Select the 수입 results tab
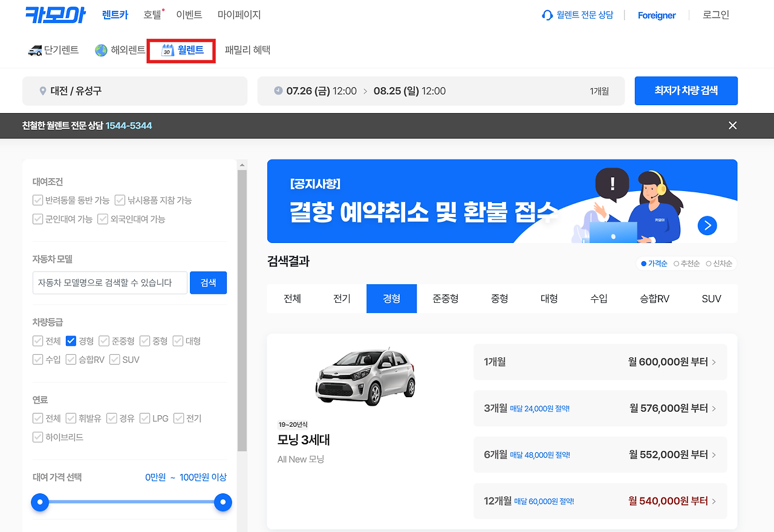Image resolution: width=774 pixels, height=532 pixels. coord(599,299)
